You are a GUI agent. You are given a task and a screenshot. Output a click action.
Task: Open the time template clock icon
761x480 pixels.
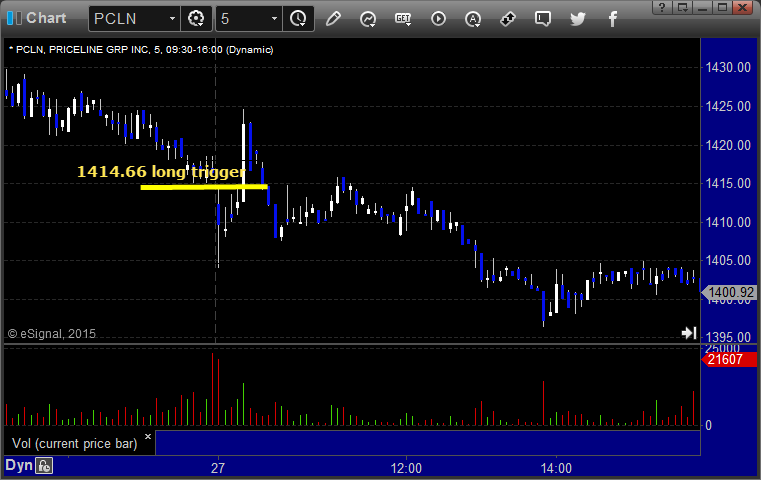click(x=298, y=19)
